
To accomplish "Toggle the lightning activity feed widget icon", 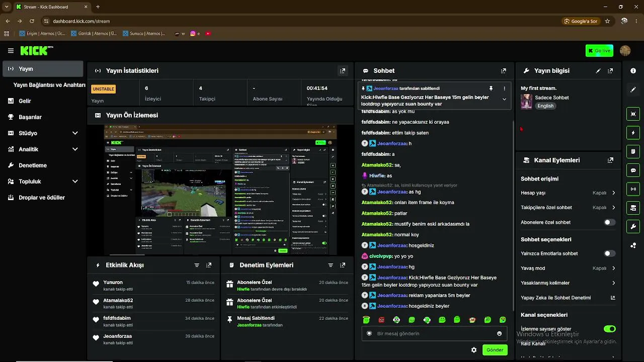I will [633, 133].
